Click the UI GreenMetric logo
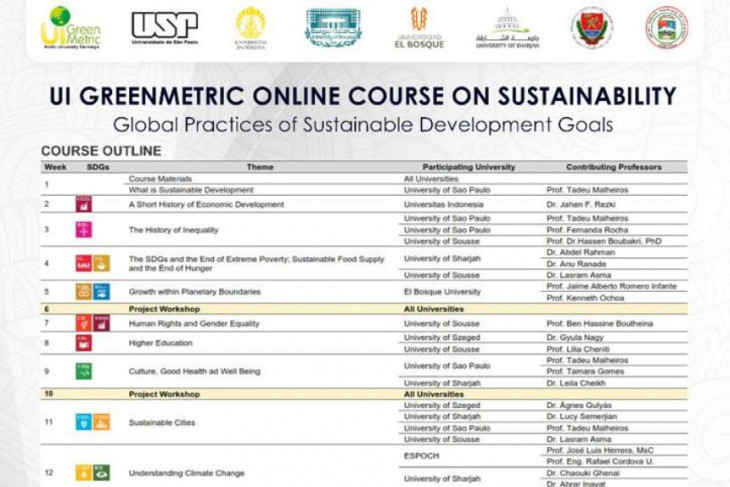Image resolution: width=730 pixels, height=487 pixels. (70, 28)
